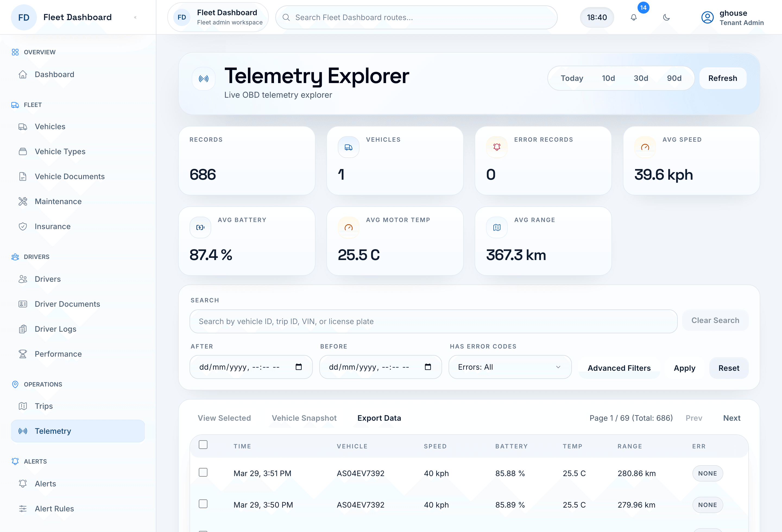
Task: Click the Error Records alarm icon
Action: [497, 147]
